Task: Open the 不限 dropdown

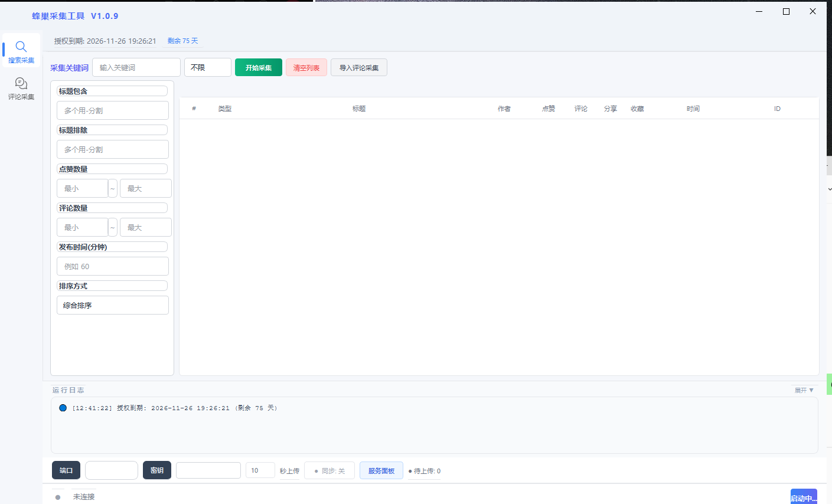Action: pos(208,67)
